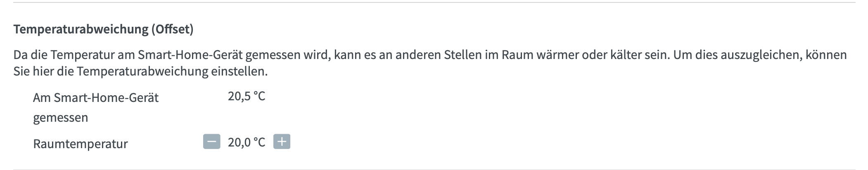This screenshot has height=170, width=868.
Task: Click Smart-Home-Gerät in the description sentence
Action: (x=190, y=54)
